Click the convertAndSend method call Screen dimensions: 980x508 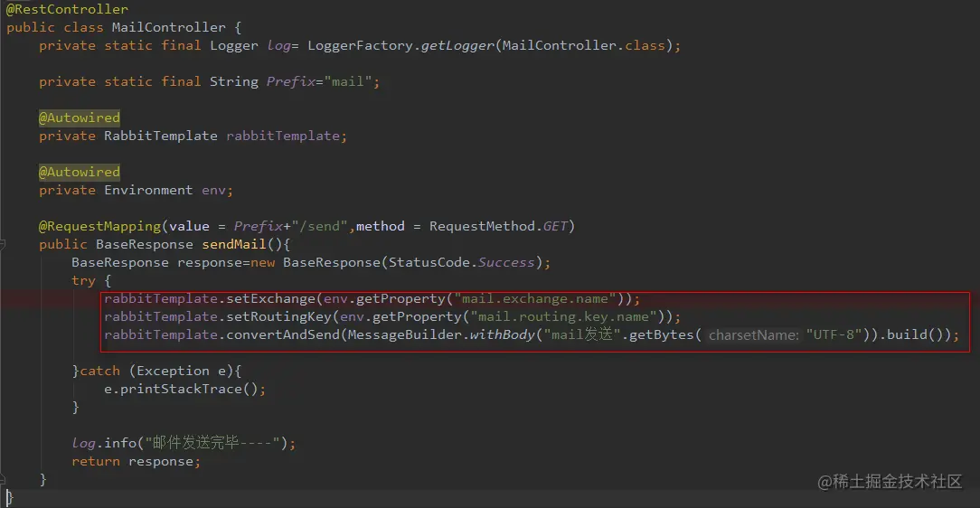282,335
